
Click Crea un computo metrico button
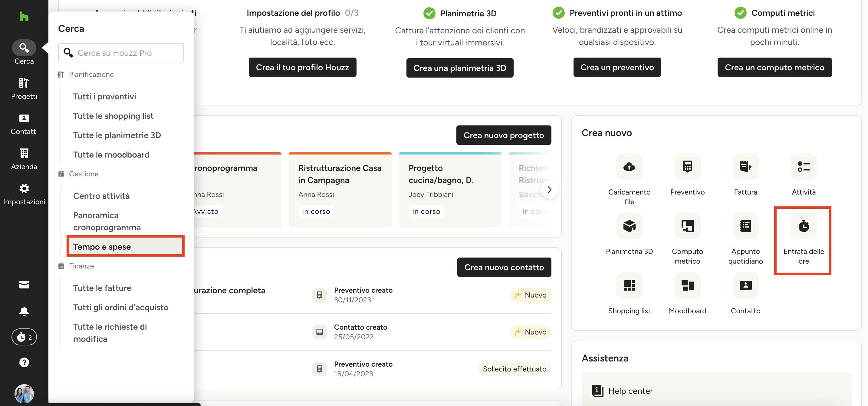coord(774,68)
